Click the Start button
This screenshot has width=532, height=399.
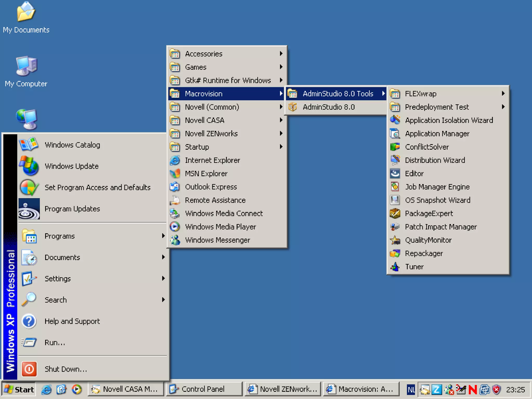click(x=19, y=389)
